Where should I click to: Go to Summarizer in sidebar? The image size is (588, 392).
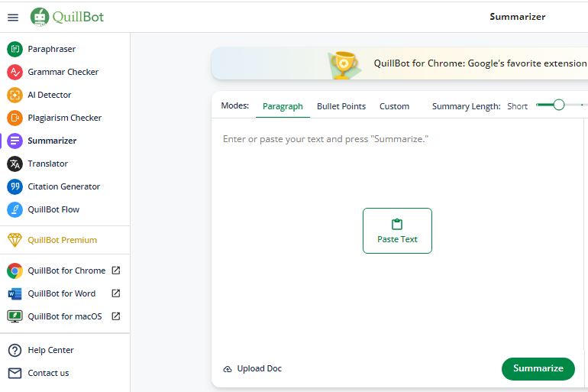click(52, 141)
